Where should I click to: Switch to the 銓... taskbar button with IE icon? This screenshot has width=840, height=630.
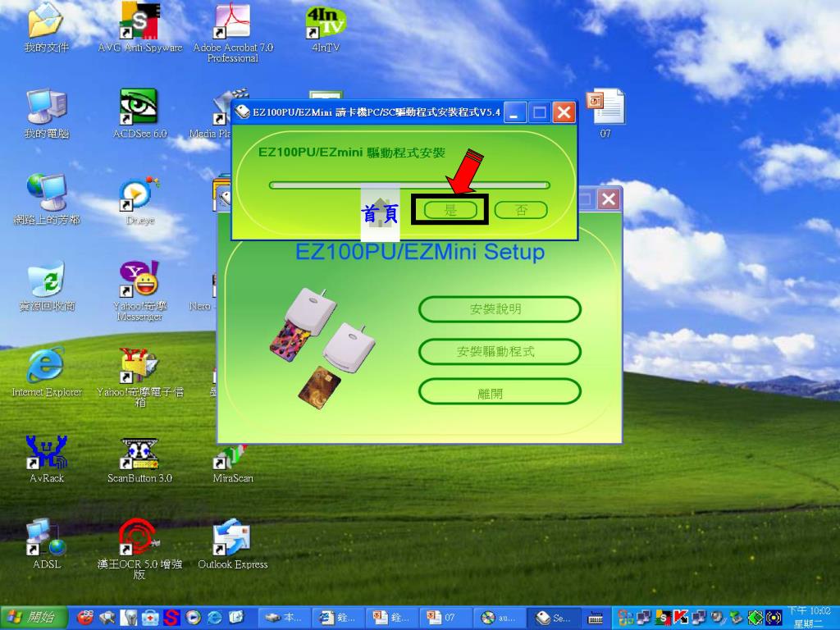(338, 618)
